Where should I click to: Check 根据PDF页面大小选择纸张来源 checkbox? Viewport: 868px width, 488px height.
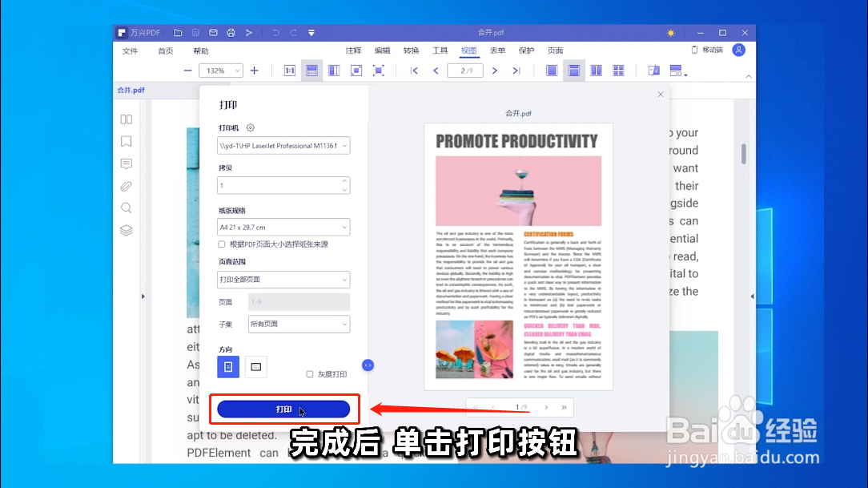coord(222,244)
